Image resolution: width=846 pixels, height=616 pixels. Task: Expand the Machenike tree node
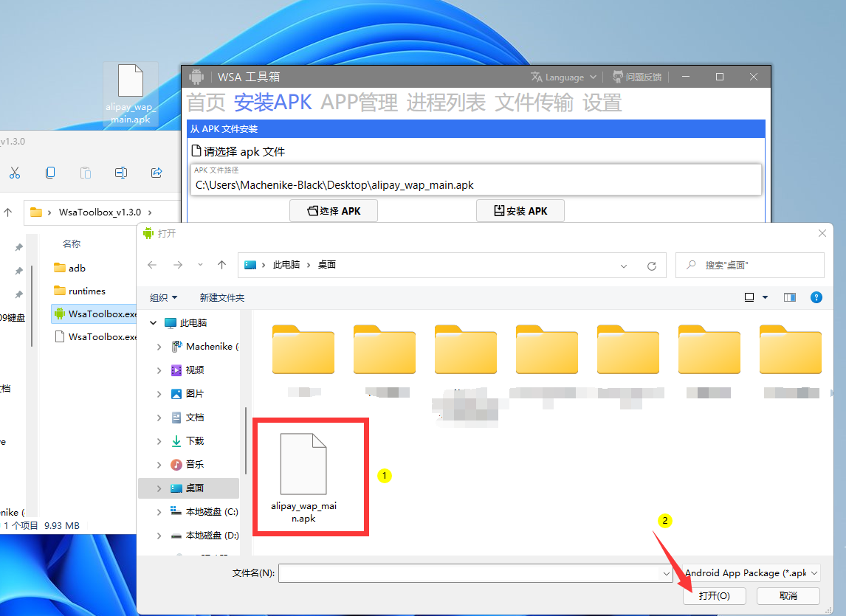click(x=159, y=347)
